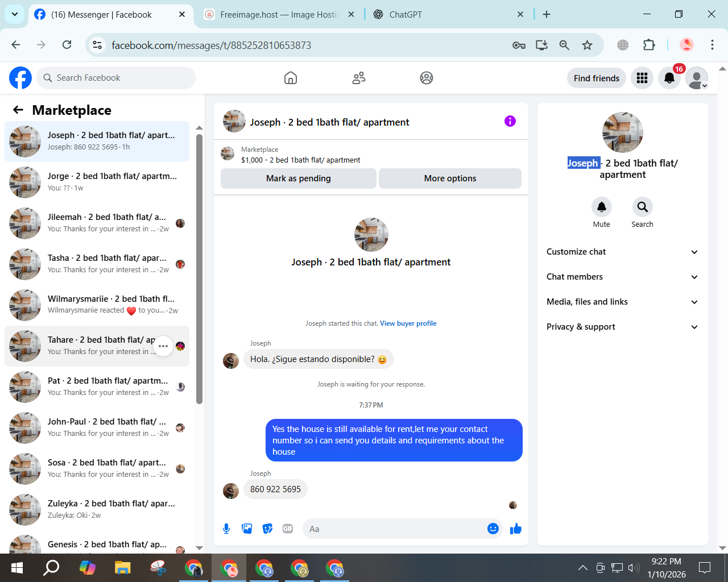Open the Friends icon in top navigation

[359, 78]
